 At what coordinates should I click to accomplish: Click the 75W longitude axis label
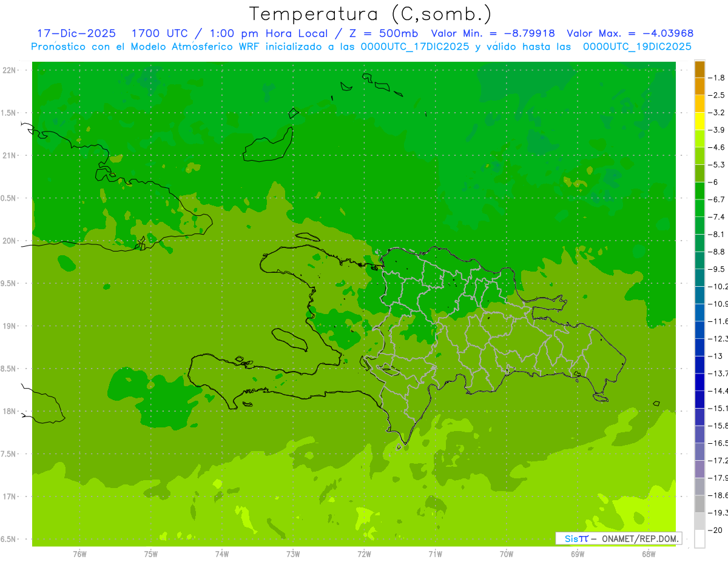point(151,554)
